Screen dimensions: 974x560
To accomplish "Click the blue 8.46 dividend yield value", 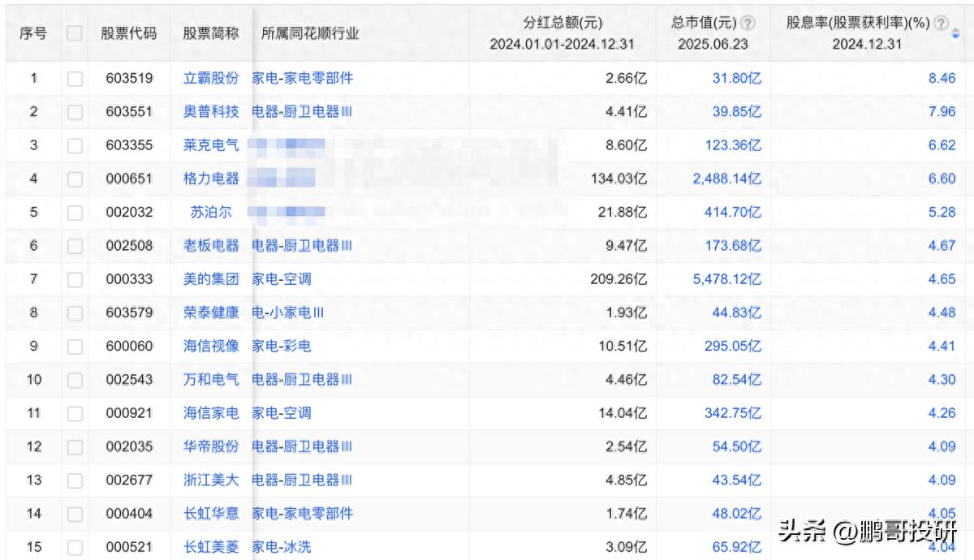I will [942, 78].
